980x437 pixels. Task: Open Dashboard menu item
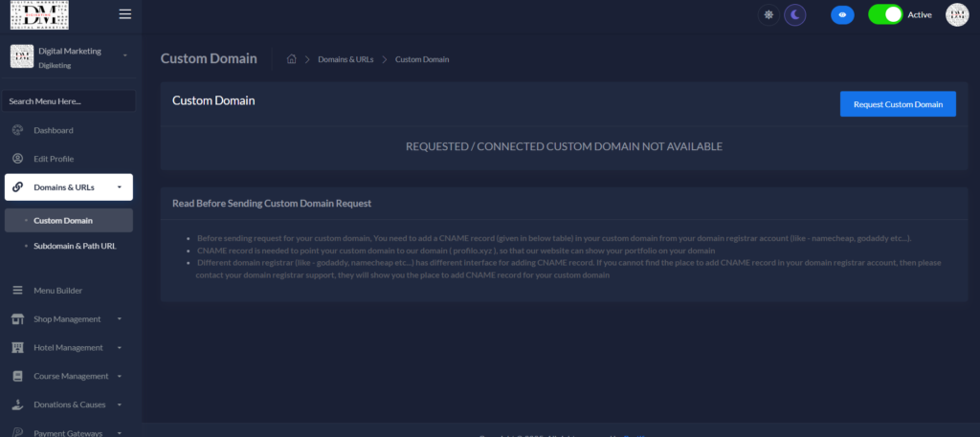click(69, 130)
